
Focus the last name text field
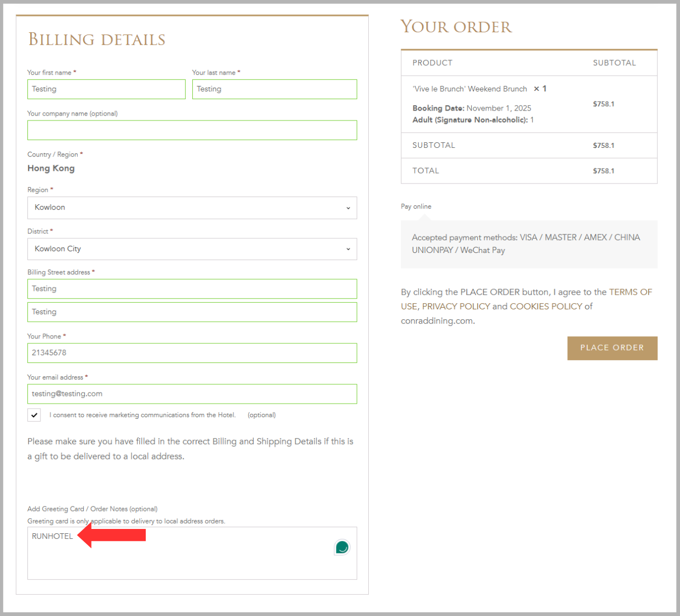click(x=275, y=89)
